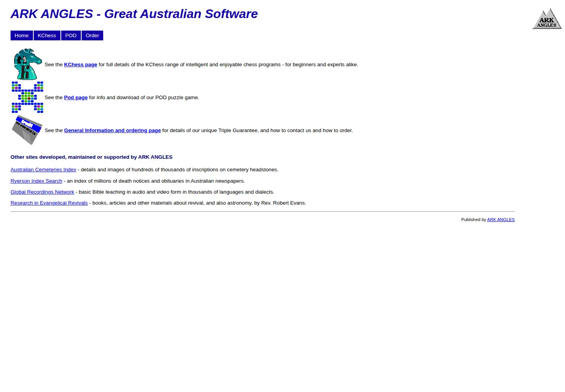Screen dimensions: 565x392
Task: Click the text "for info and download of our POD puzzle game."
Action: coord(144,98)
